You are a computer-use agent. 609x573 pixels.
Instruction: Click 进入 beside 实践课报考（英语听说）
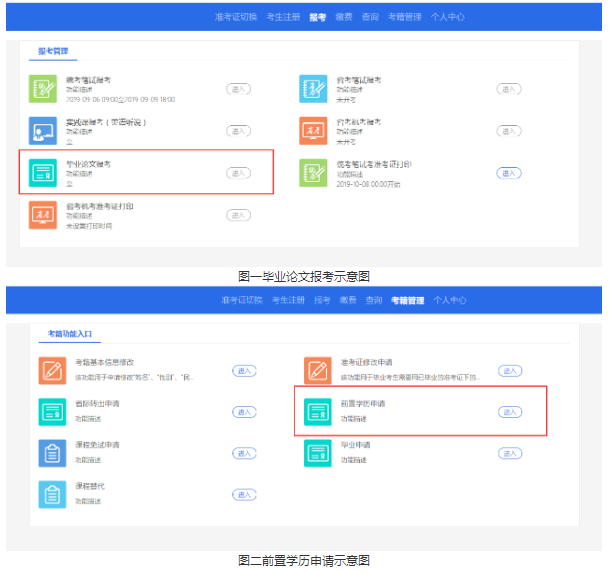238,131
